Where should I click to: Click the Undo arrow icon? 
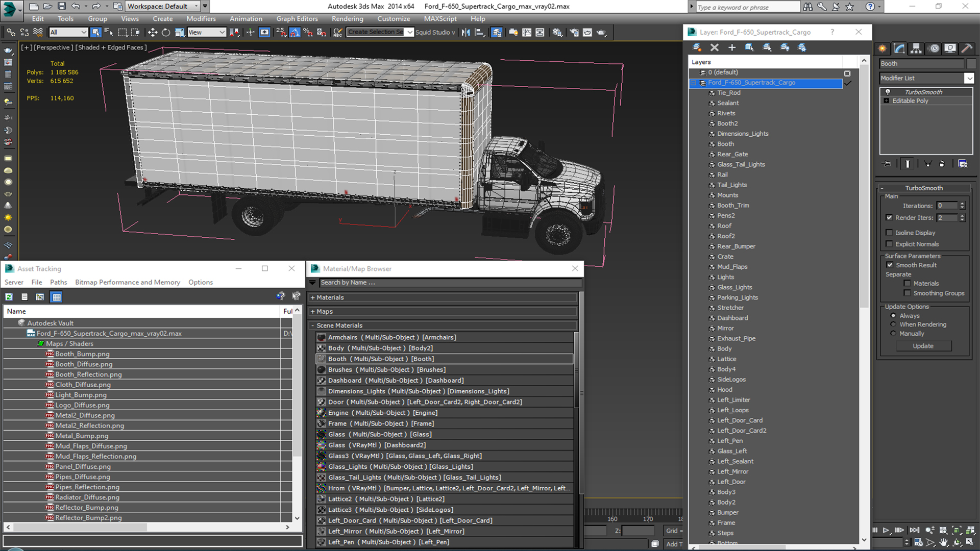click(76, 6)
